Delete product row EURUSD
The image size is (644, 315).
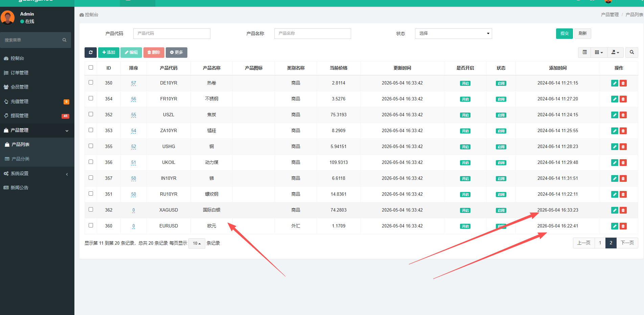[x=623, y=226]
